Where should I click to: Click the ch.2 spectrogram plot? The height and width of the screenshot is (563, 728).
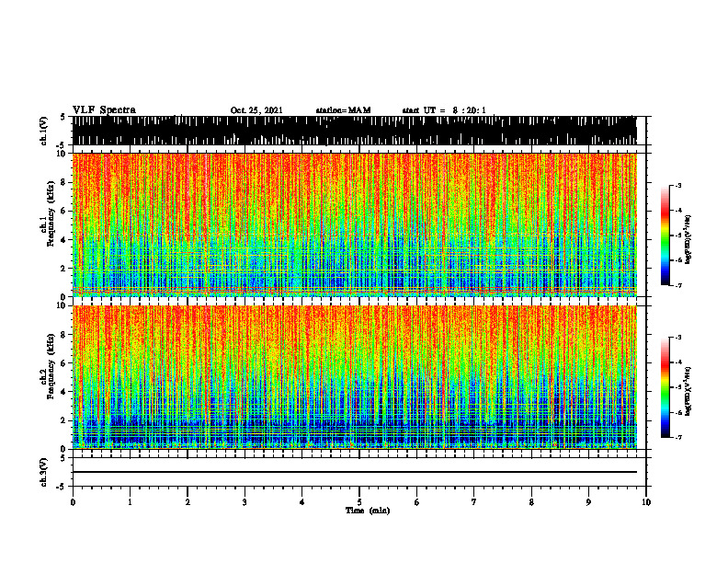click(354, 377)
